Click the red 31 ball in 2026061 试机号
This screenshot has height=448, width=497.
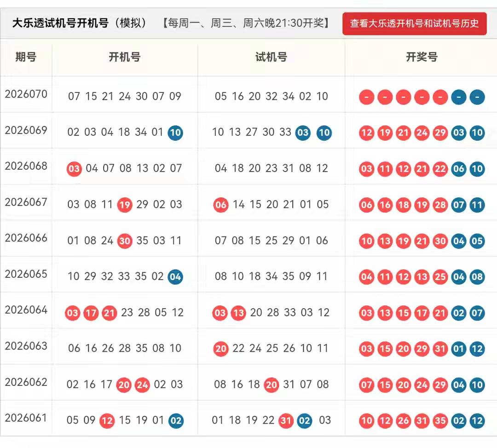[286, 421]
